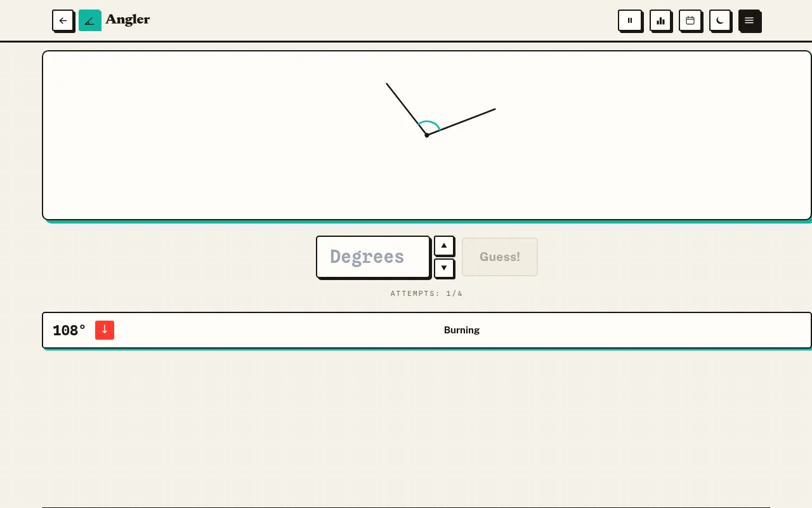Click the Guess! button
This screenshot has height=508, width=812.
500,257
